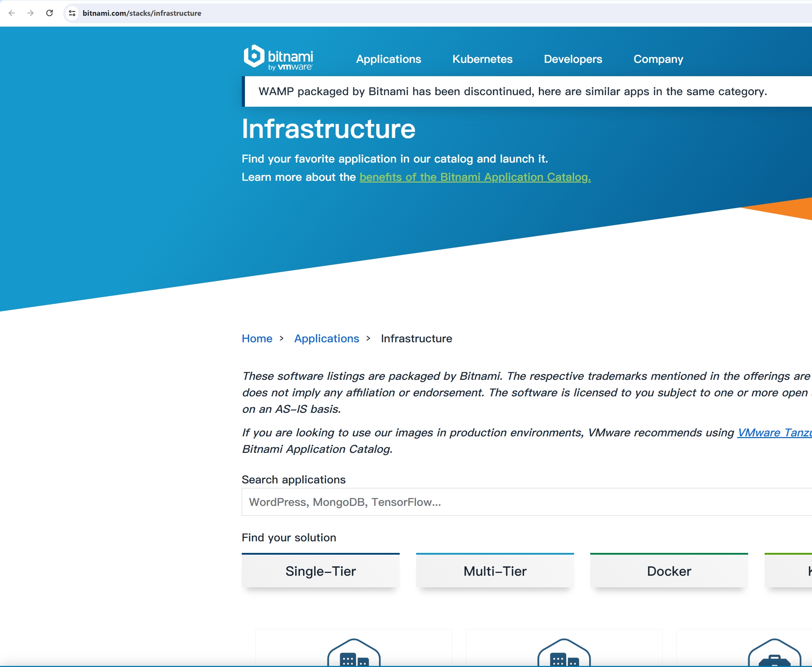Click the Infrastructure page heading

coord(329,129)
